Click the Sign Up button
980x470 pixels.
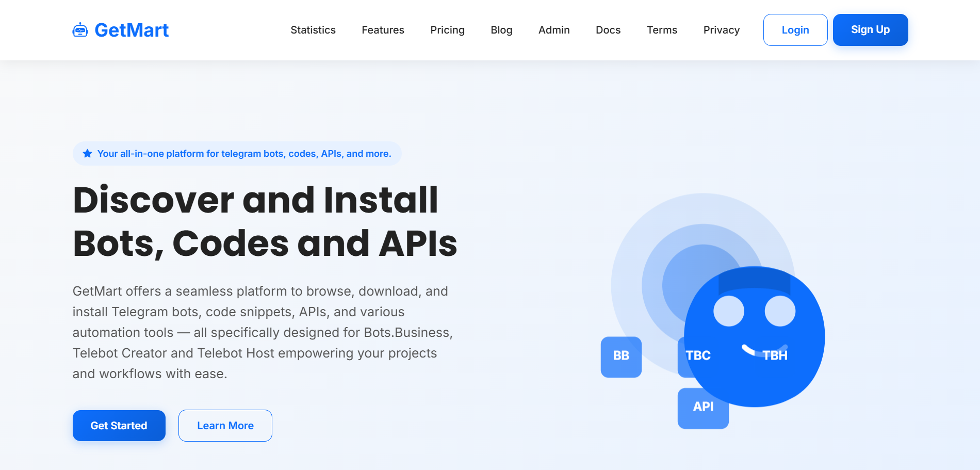(871, 30)
